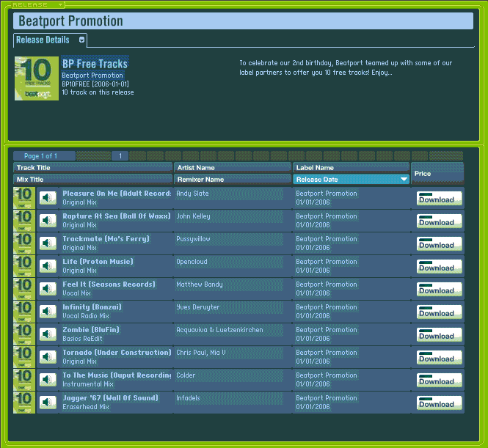Image resolution: width=488 pixels, height=448 pixels.
Task: Sort by Mix Title column header
Action: 92,180
